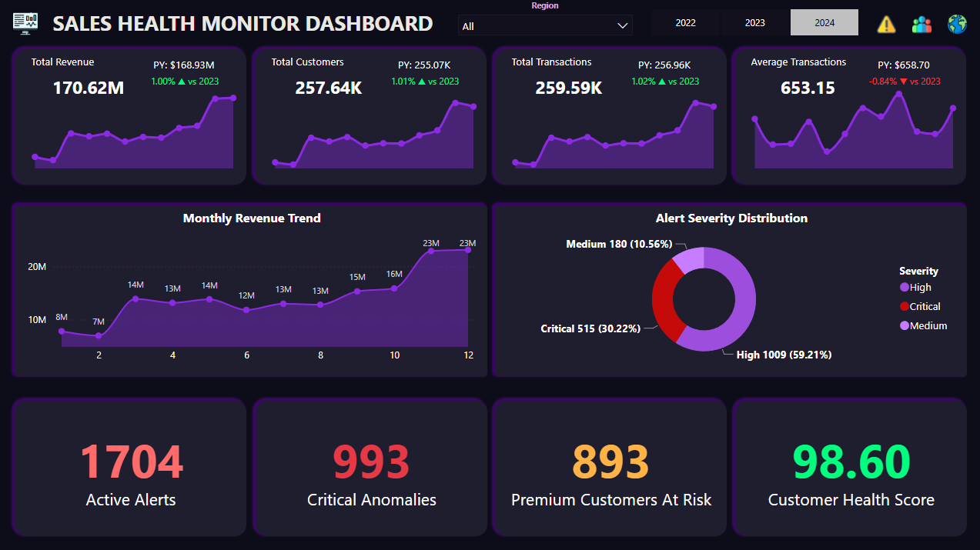Click the Region dropdown chevron arrow
The width and height of the screenshot is (980, 550).
[x=621, y=25]
